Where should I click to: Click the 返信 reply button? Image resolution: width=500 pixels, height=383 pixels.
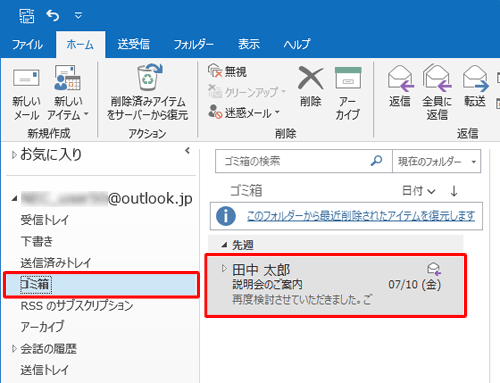[x=400, y=86]
